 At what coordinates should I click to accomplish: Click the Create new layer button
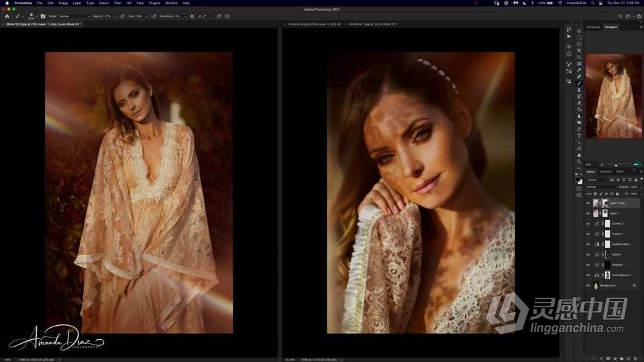click(x=629, y=359)
